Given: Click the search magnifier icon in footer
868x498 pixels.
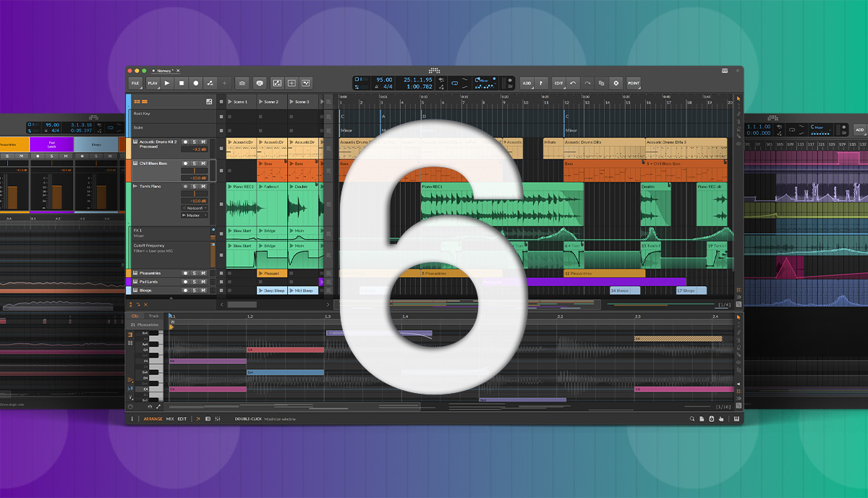Looking at the screenshot, I should (x=692, y=419).
